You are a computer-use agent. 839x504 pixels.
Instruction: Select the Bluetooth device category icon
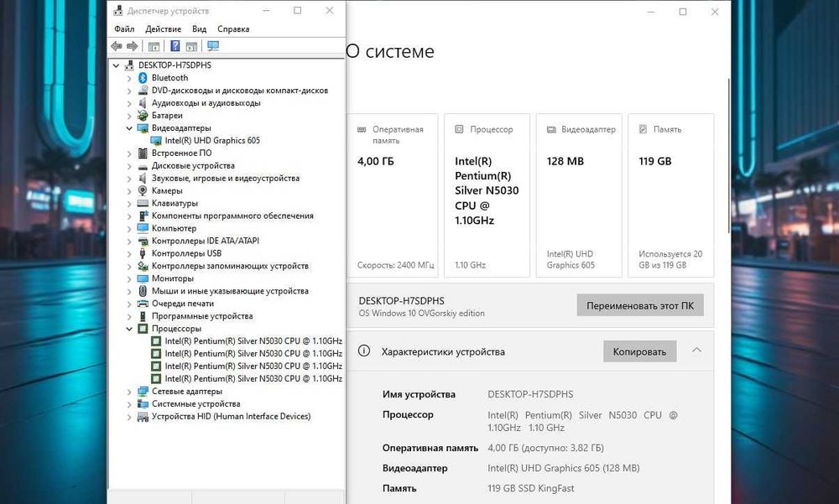[x=143, y=78]
